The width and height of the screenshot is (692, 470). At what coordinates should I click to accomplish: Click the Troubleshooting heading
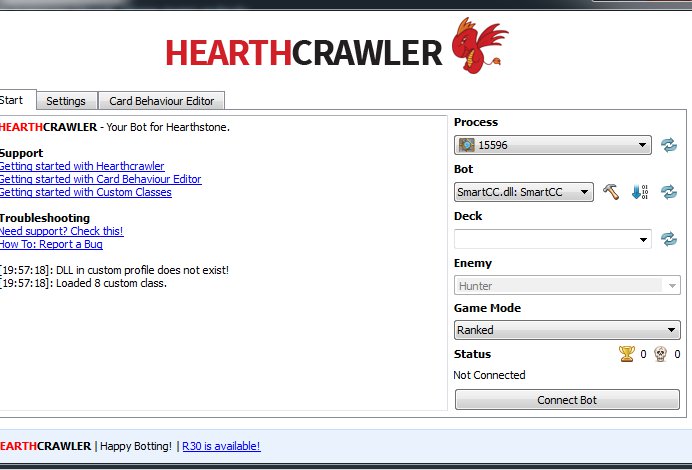pos(45,218)
